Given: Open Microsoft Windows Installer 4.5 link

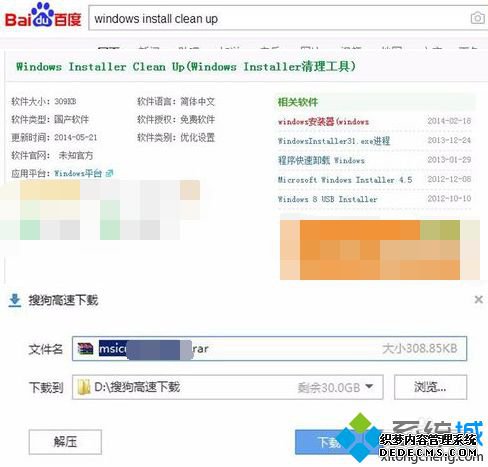Looking at the screenshot, I should (x=345, y=180).
